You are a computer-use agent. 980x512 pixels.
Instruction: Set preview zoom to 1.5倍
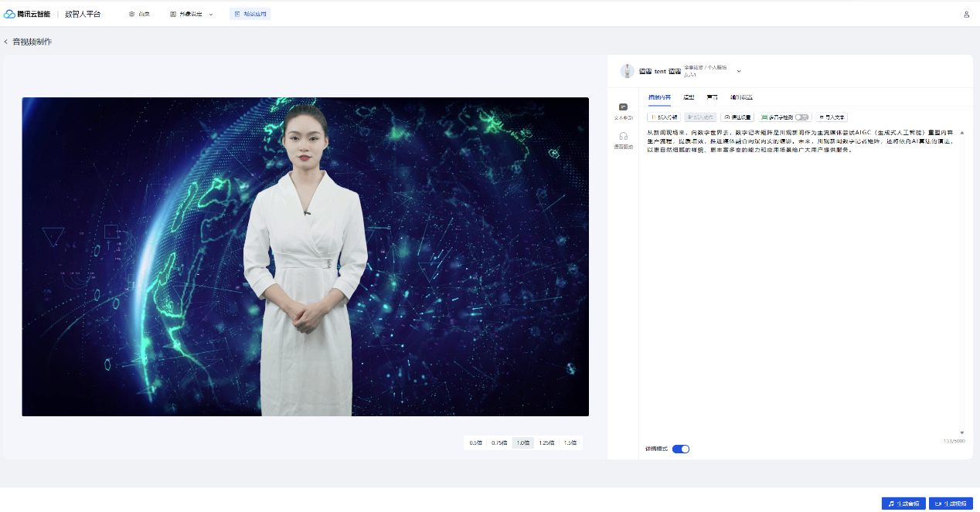tap(570, 442)
